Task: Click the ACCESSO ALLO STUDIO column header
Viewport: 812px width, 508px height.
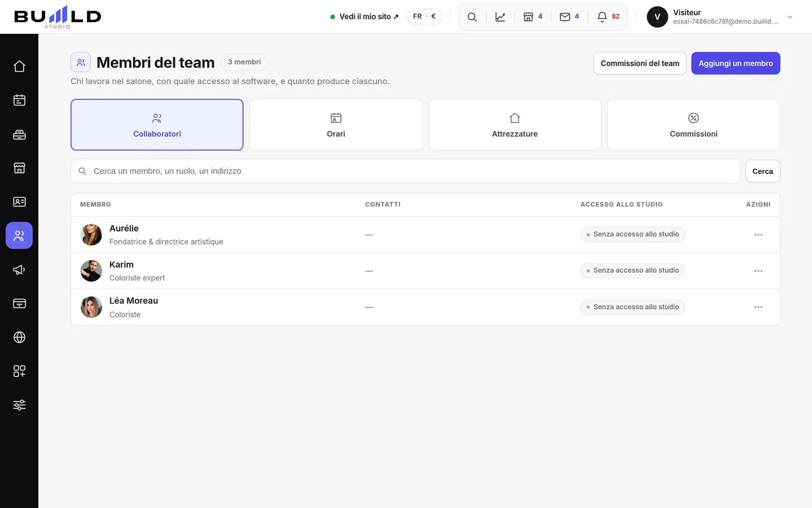Action: [x=621, y=204]
